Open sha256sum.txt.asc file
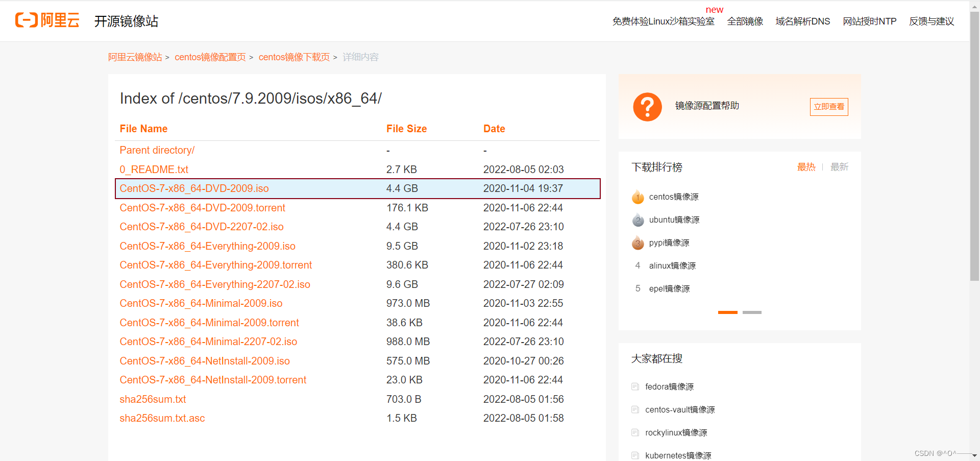The width and height of the screenshot is (980, 461). [162, 418]
